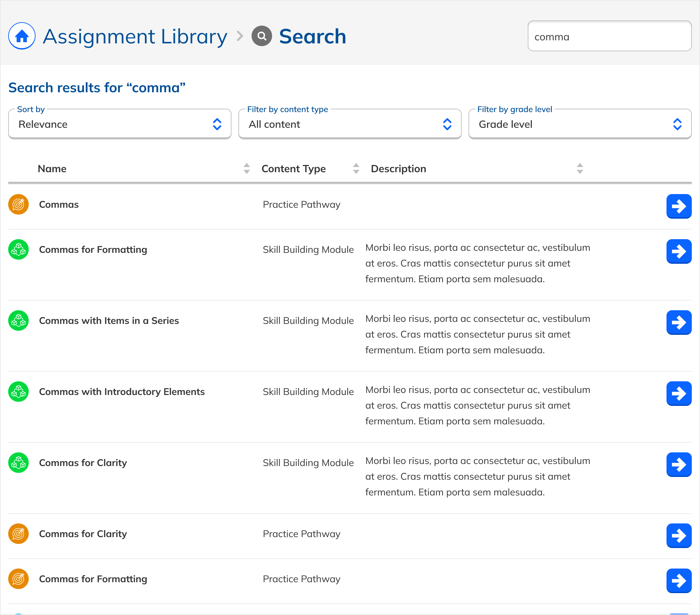700x615 pixels.
Task: Open Filter by content type dropdown
Action: coord(350,124)
